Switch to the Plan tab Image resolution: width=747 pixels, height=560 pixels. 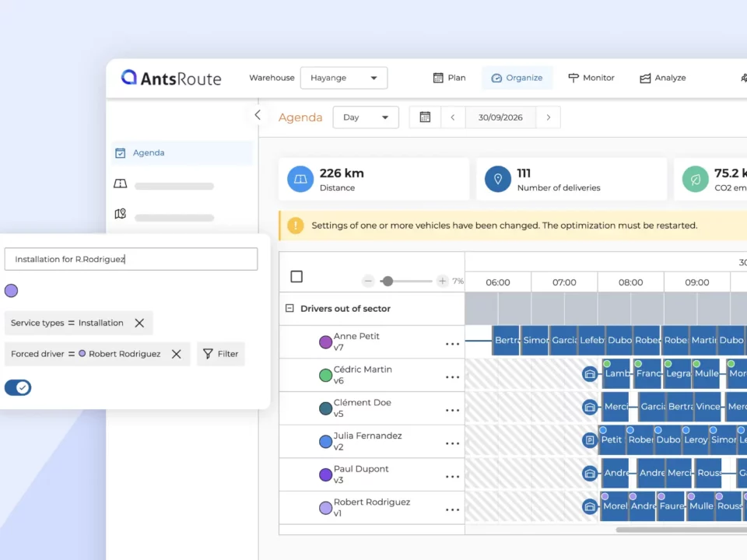pos(449,78)
